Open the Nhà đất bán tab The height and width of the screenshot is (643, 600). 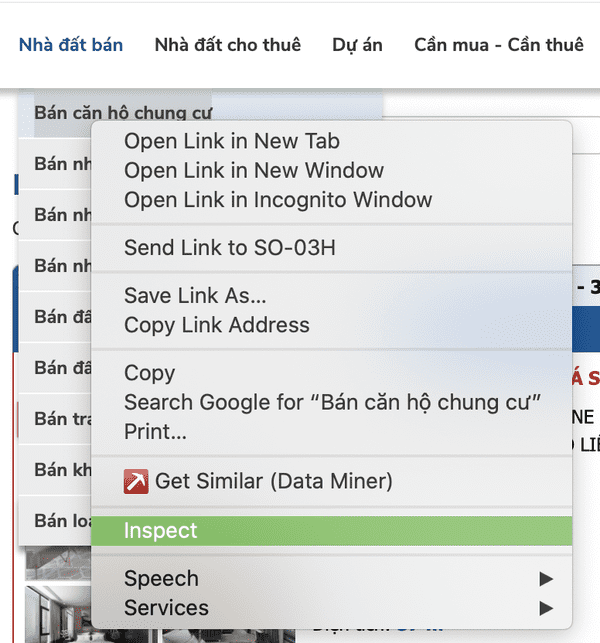[x=71, y=45]
